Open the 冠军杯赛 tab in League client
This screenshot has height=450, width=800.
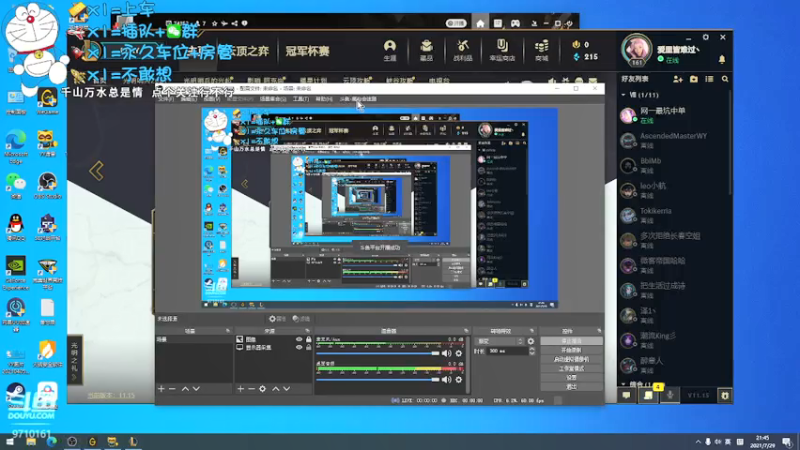click(x=307, y=51)
